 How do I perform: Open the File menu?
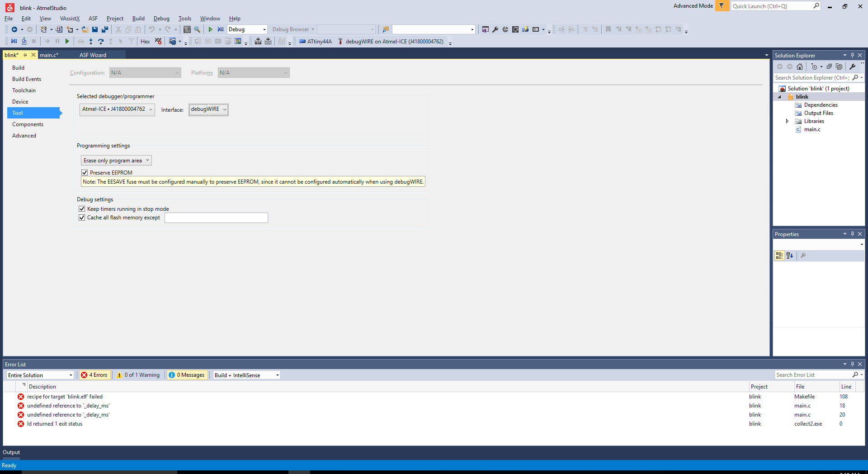[x=9, y=19]
